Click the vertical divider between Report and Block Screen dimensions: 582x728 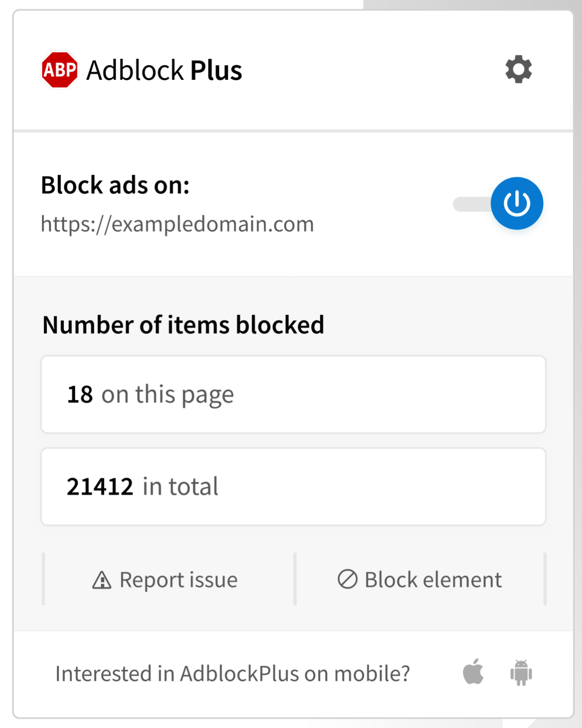[295, 579]
